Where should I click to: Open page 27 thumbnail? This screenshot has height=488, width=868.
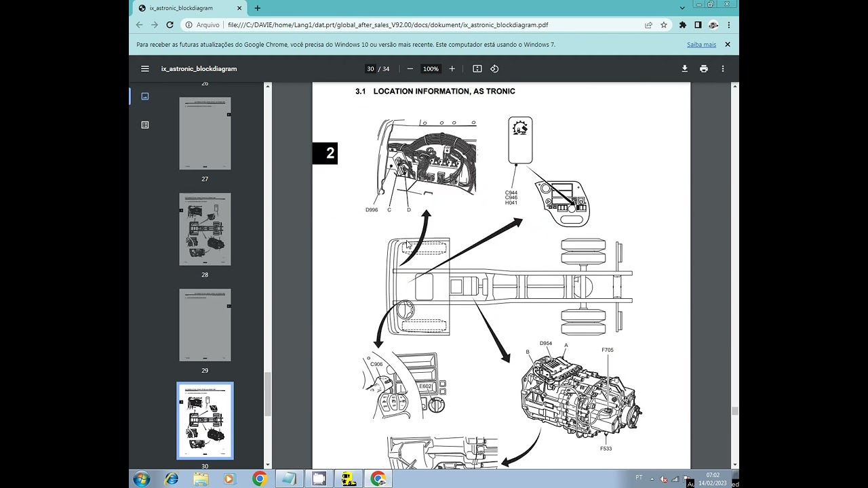[x=205, y=134]
